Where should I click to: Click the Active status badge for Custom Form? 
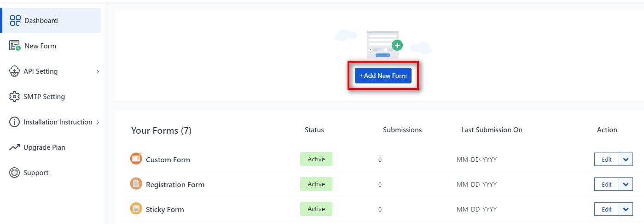316,159
